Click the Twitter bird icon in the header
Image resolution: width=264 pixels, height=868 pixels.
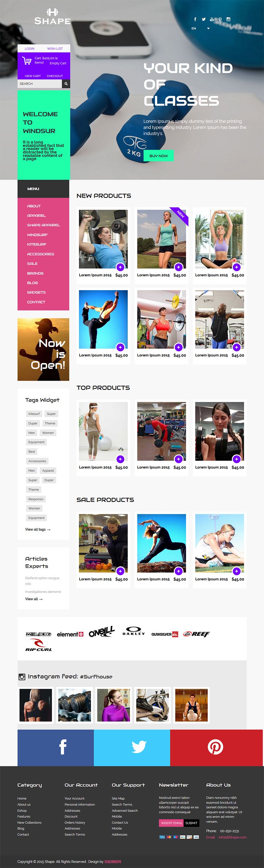pyautogui.click(x=204, y=19)
